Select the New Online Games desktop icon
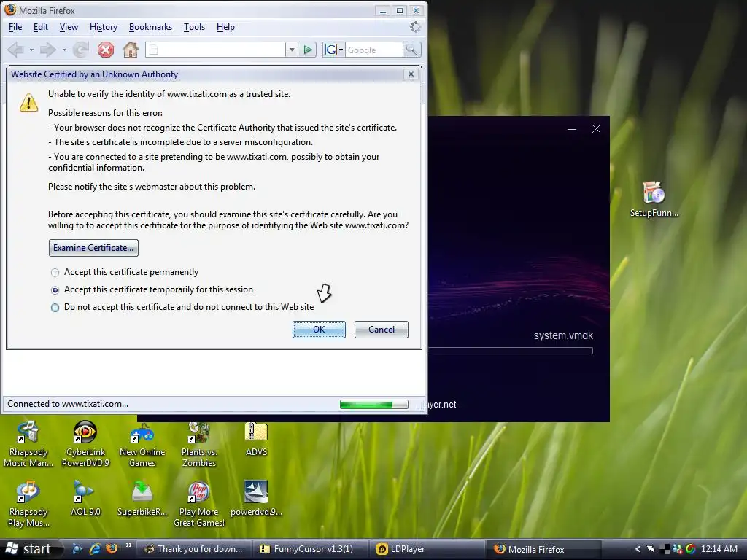Screen dimensions: 747x560 (x=142, y=443)
